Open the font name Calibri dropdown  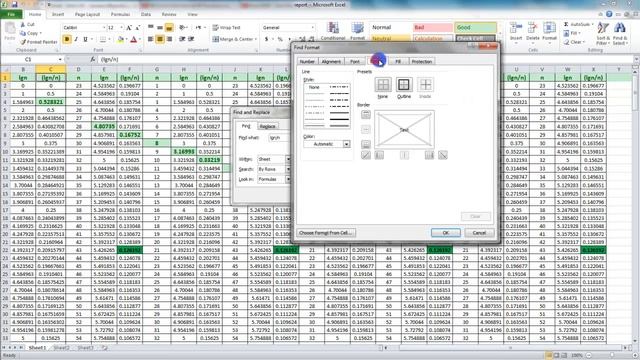pyautogui.click(x=104, y=28)
